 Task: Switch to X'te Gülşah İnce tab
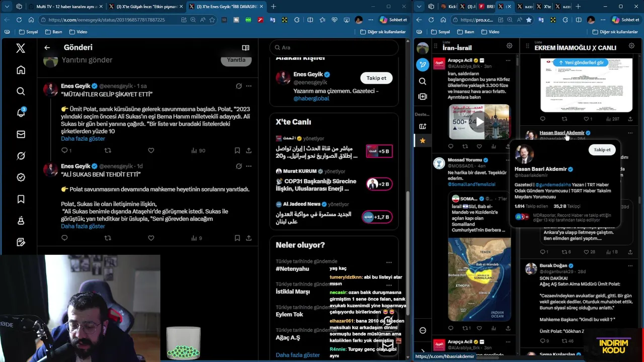pyautogui.click(x=146, y=7)
